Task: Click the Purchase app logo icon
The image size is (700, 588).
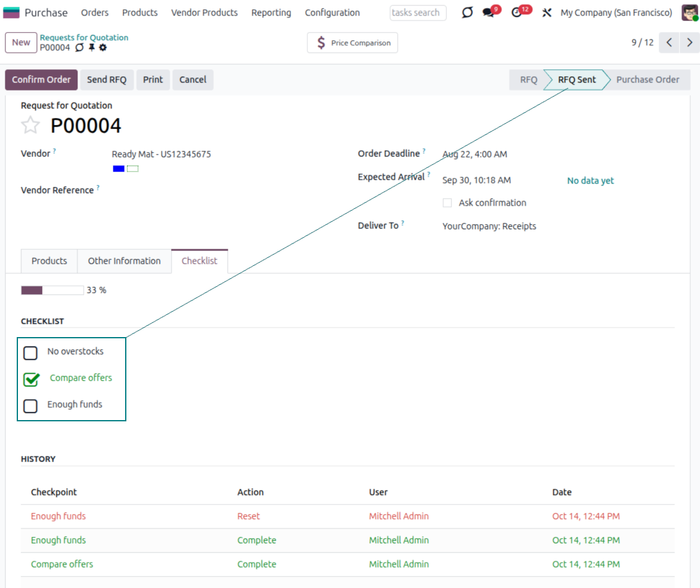Action: click(x=11, y=12)
